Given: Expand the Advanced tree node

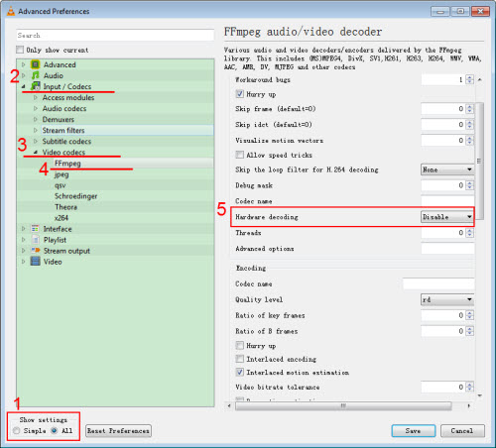Looking at the screenshot, I should [24, 64].
